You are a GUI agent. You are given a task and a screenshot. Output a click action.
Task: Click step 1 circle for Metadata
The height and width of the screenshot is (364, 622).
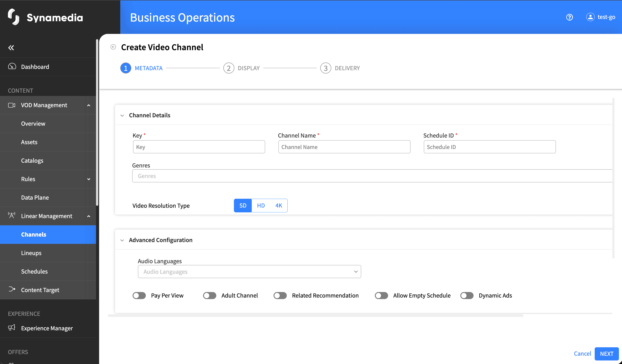[x=126, y=68]
